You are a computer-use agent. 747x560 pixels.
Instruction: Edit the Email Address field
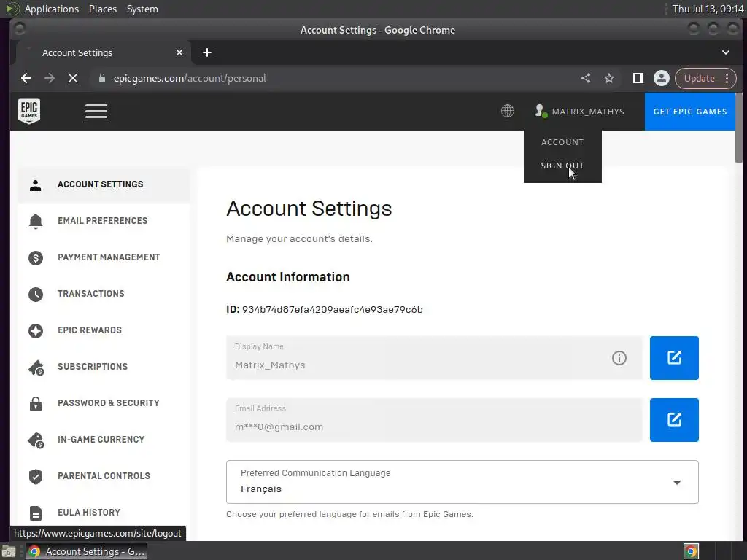674,420
